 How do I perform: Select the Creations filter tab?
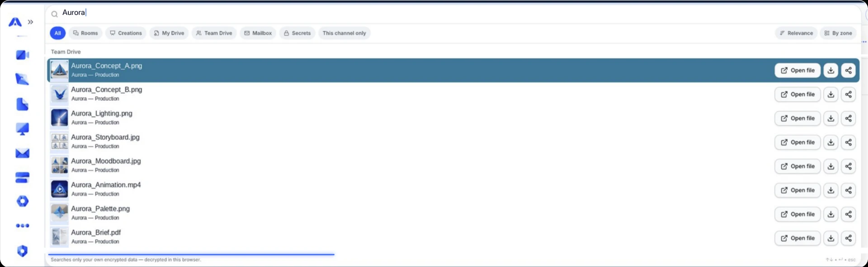pyautogui.click(x=126, y=33)
